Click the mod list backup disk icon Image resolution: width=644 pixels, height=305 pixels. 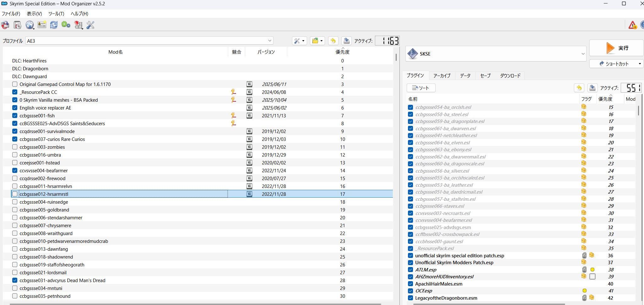pos(346,41)
